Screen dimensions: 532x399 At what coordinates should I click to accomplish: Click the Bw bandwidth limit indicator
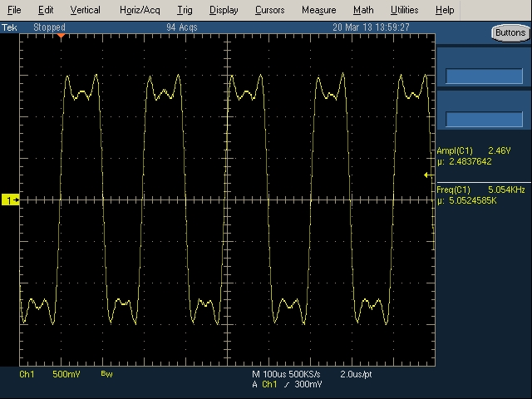click(106, 374)
